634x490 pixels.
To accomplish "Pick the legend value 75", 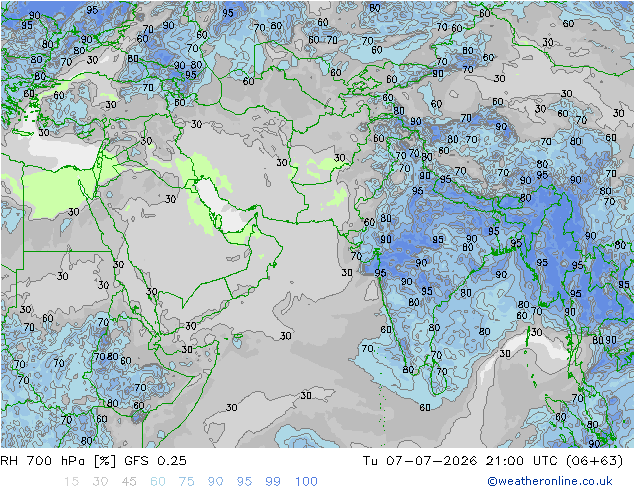I will (x=186, y=481).
